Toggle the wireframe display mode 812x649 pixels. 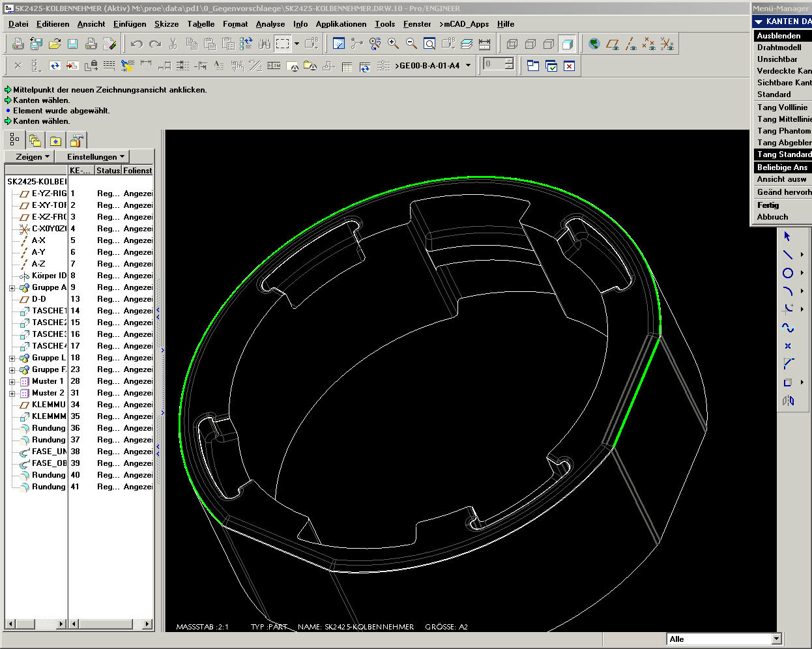click(x=512, y=44)
